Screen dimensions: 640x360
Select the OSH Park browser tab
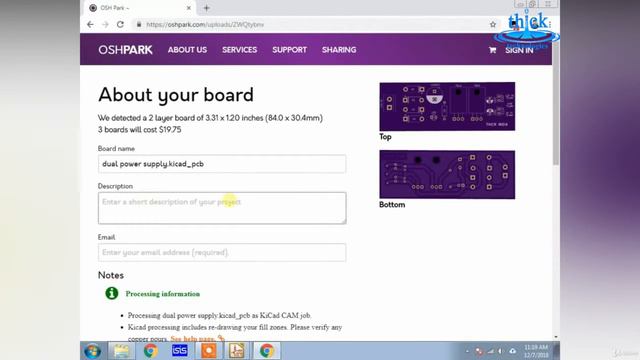pos(140,8)
